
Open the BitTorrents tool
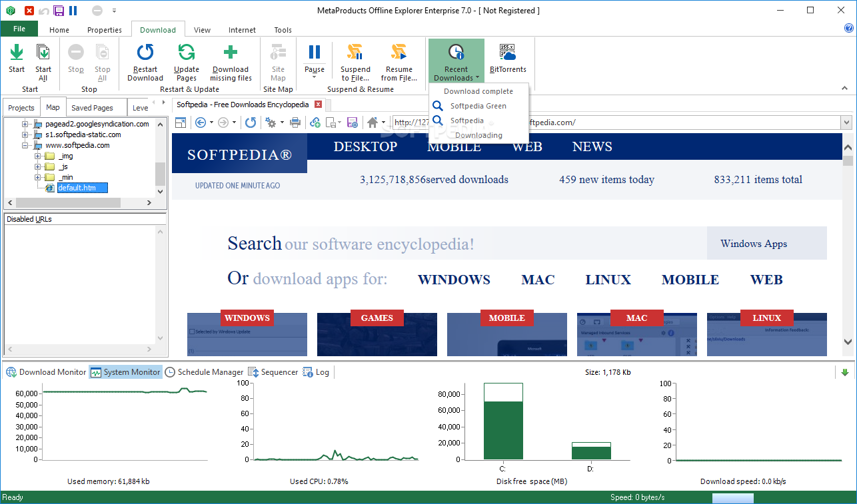tap(508, 60)
